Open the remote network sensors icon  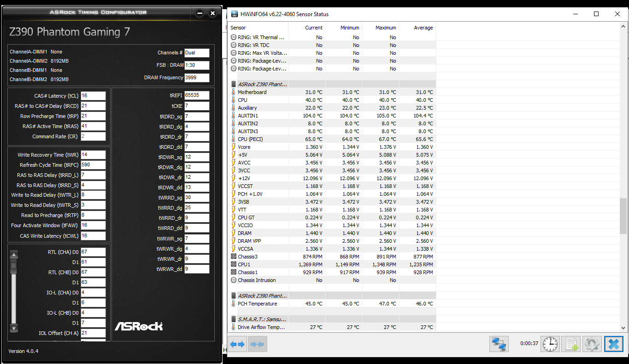pyautogui.click(x=499, y=344)
